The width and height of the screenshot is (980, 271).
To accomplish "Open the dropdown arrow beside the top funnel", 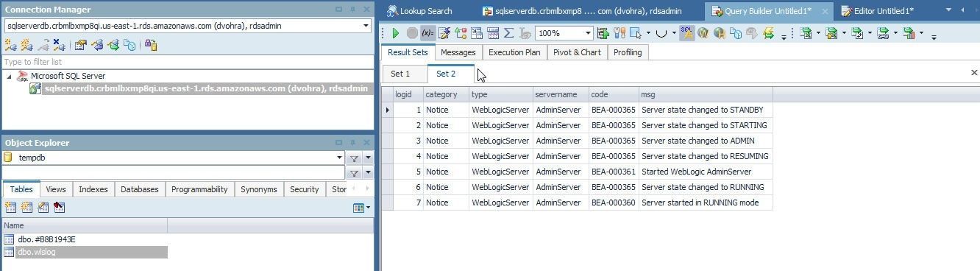I will click(368, 158).
